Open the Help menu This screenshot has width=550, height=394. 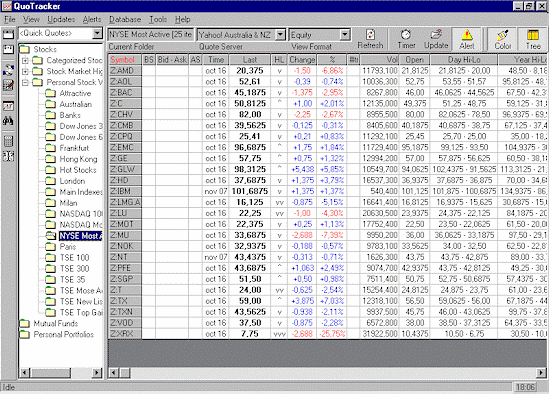[182, 19]
